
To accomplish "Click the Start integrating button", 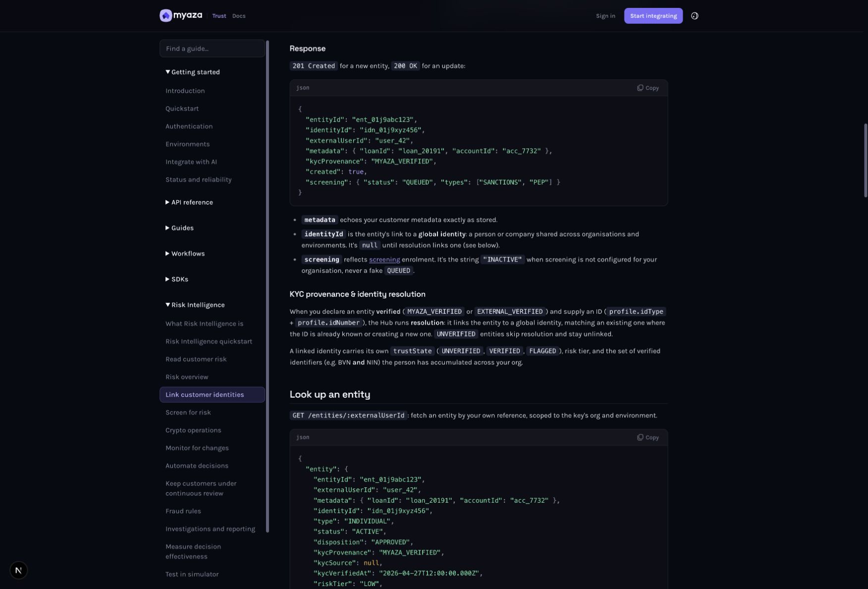I will [653, 16].
